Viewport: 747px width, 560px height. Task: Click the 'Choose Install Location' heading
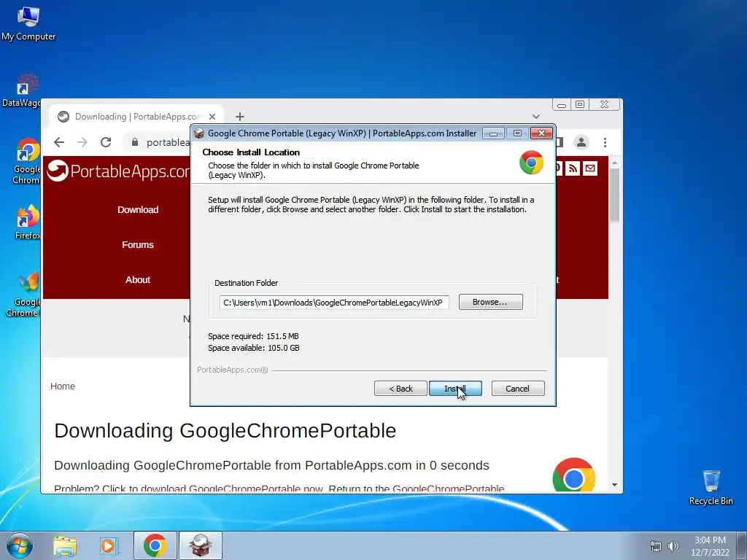[251, 152]
